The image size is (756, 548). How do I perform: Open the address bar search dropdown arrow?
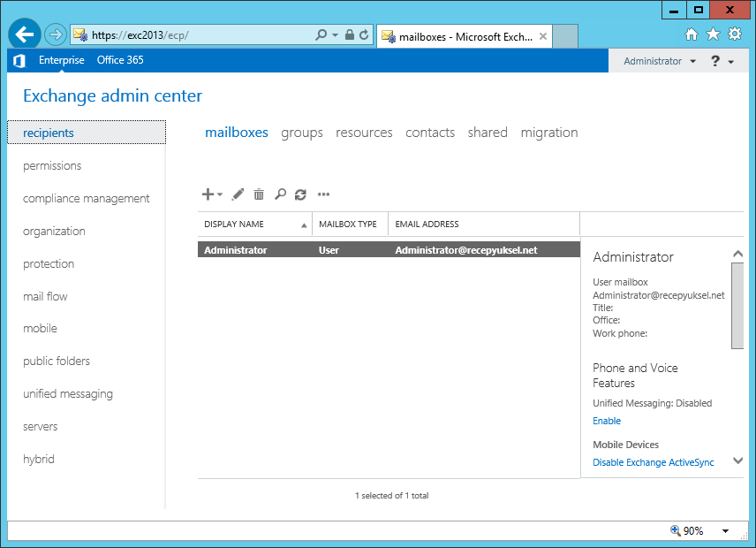tap(335, 34)
